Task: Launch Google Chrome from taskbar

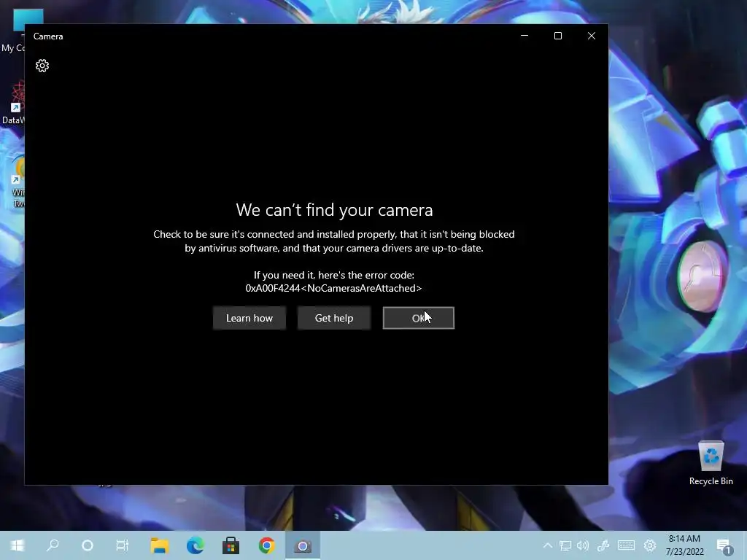Action: (x=267, y=545)
